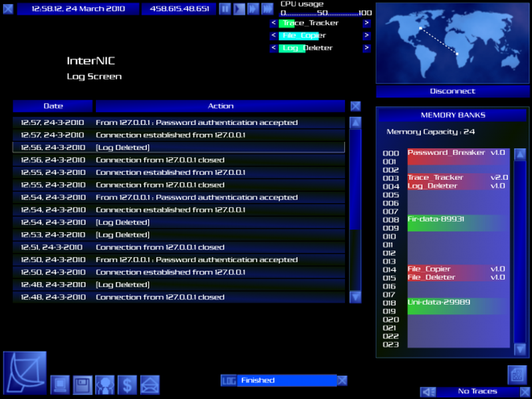
Task: Set game speed to fastest fast-forward
Action: [267, 9]
